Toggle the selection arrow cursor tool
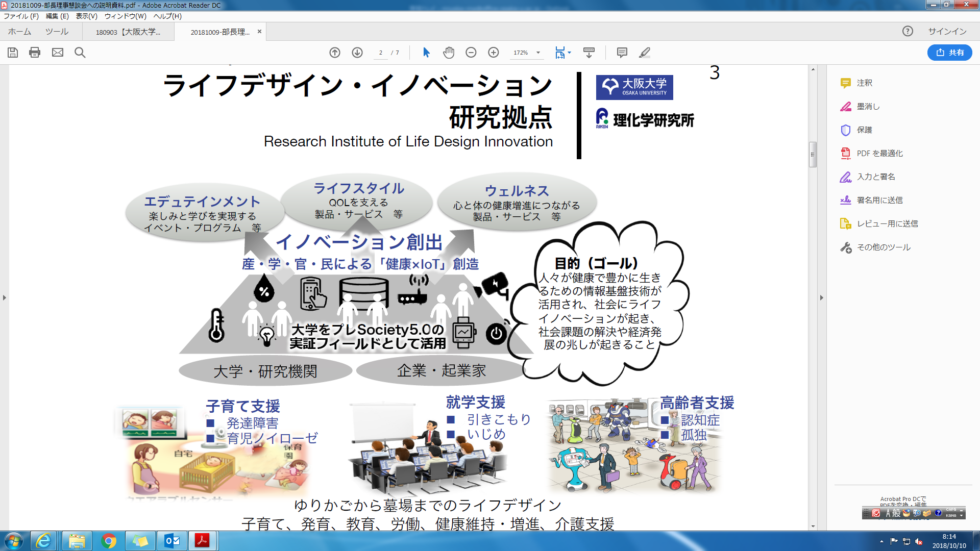Image resolution: width=980 pixels, height=551 pixels. click(427, 53)
